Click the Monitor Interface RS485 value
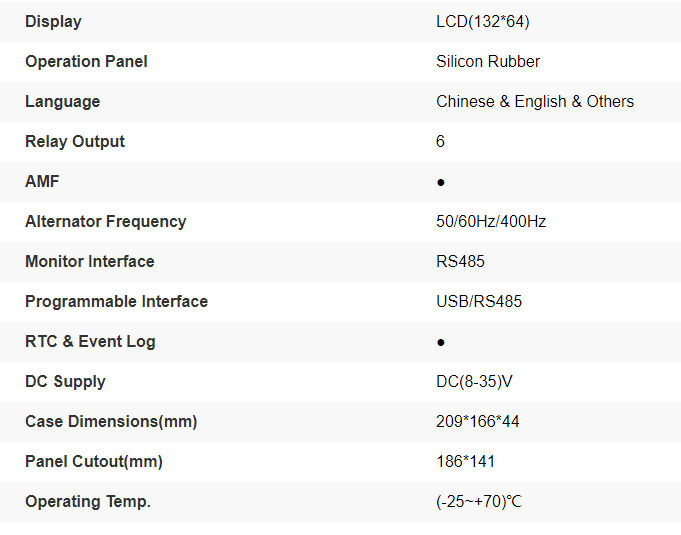This screenshot has width=681, height=535. 461,261
